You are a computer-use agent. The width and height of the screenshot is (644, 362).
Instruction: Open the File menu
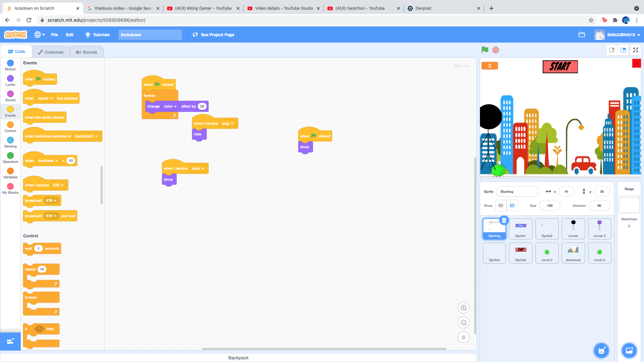pyautogui.click(x=54, y=35)
